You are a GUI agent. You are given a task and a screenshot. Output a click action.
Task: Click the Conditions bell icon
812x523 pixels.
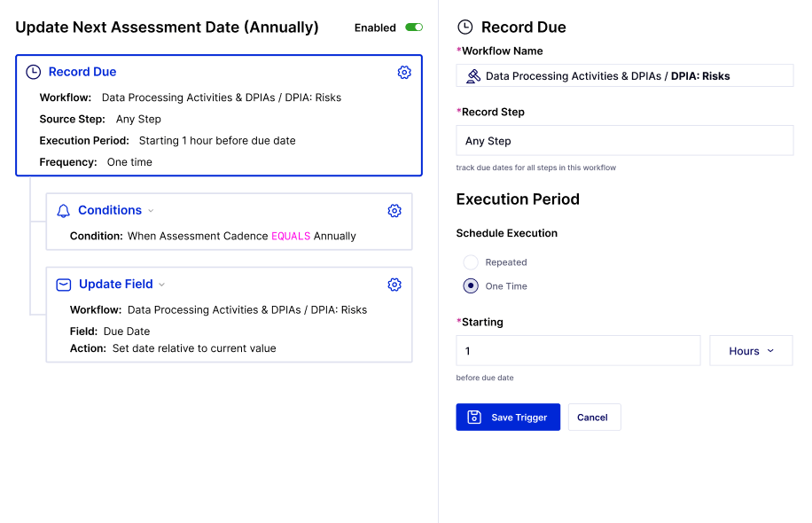[x=63, y=211]
